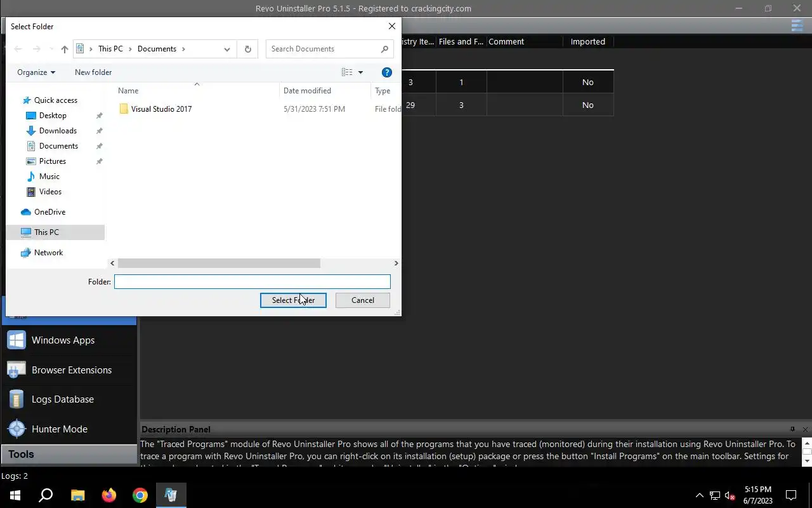Open Revo Uninstaller hamburger menu
Viewport: 812px width, 508px height.
click(x=797, y=25)
